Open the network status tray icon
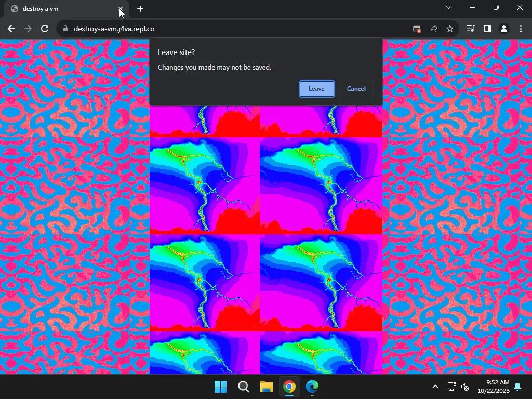Screen dimensions: 532x399 pyautogui.click(x=451, y=387)
